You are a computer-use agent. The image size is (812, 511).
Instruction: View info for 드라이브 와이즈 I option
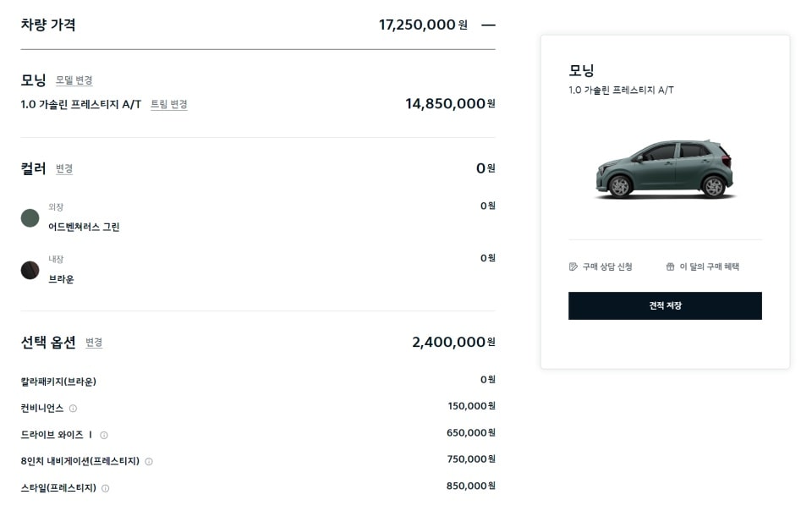coord(104,433)
